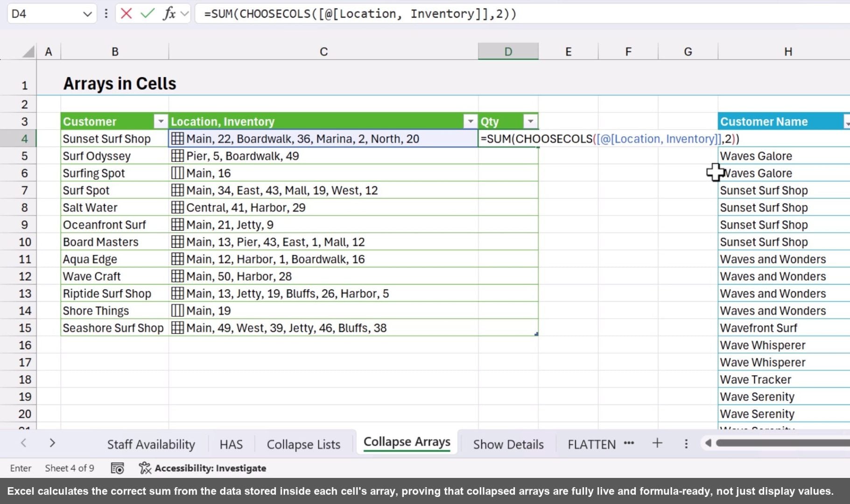This screenshot has width=850, height=504.
Task: Expand the Name Box dropdown
Action: tap(87, 14)
